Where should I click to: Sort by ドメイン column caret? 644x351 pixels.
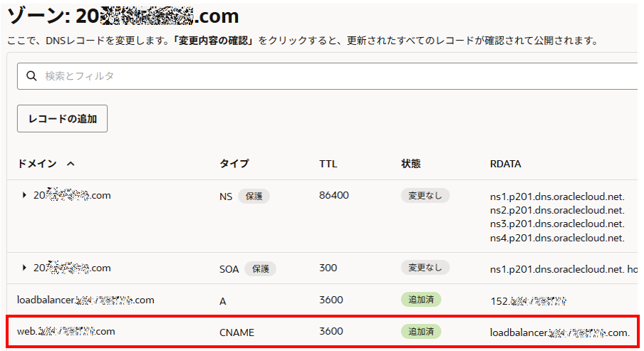tap(71, 164)
